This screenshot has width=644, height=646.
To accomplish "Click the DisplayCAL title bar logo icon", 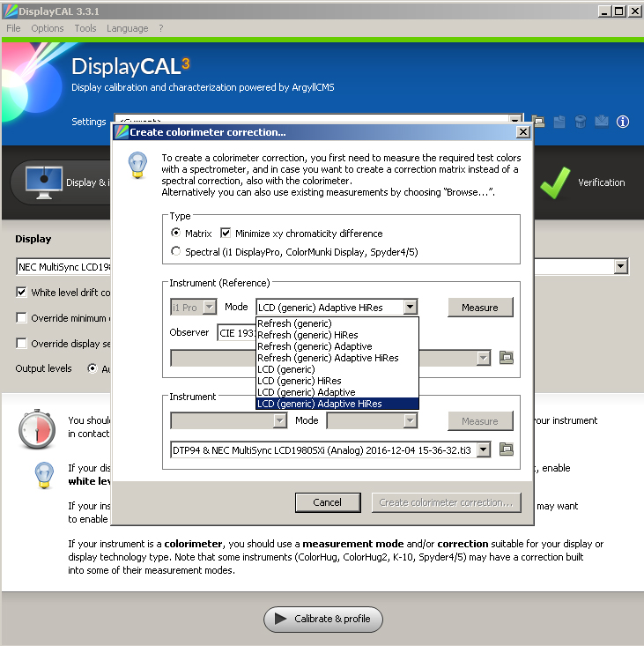I will tap(10, 11).
